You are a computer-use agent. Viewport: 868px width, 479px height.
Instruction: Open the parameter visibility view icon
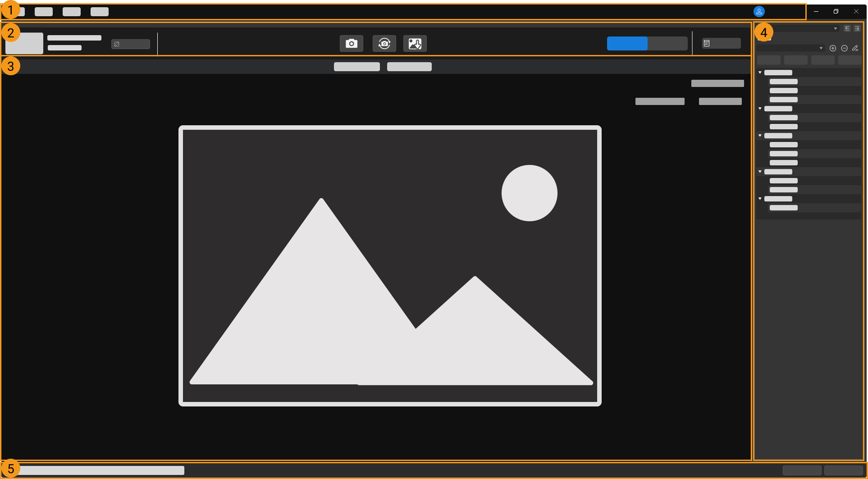pyautogui.click(x=847, y=28)
